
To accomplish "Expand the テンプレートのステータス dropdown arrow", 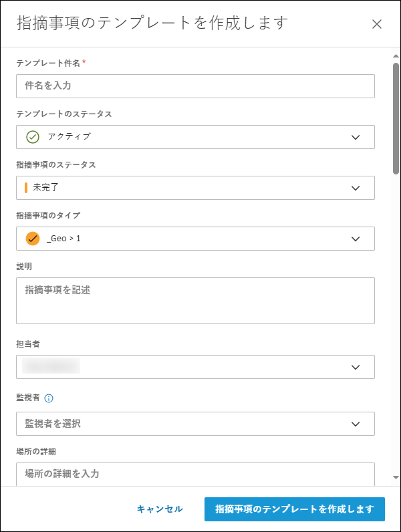I will click(356, 137).
